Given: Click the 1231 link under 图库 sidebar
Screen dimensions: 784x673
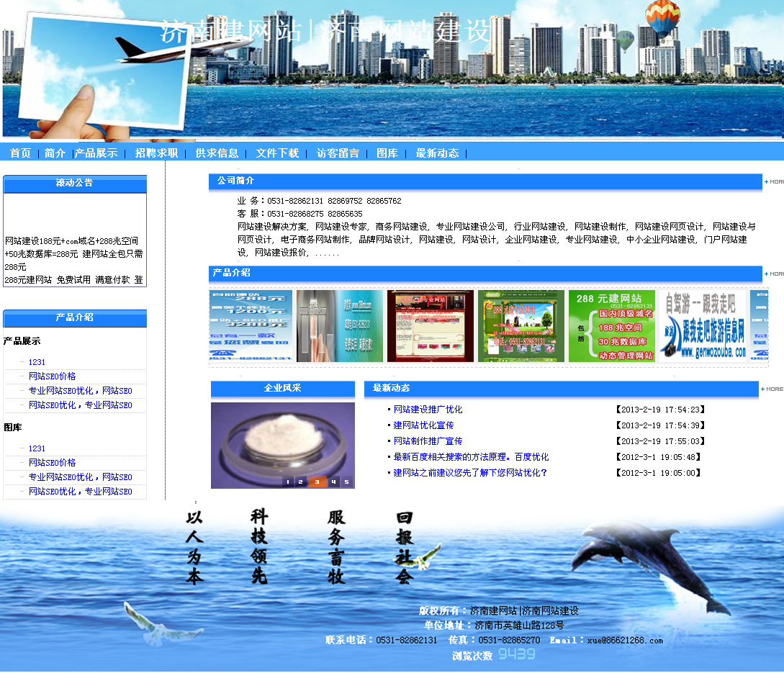Looking at the screenshot, I should pyautogui.click(x=37, y=448).
